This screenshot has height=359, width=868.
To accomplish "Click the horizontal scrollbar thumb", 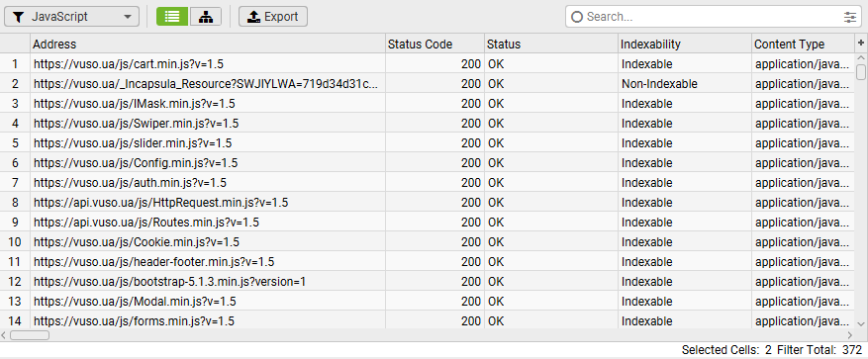I will [x=30, y=335].
